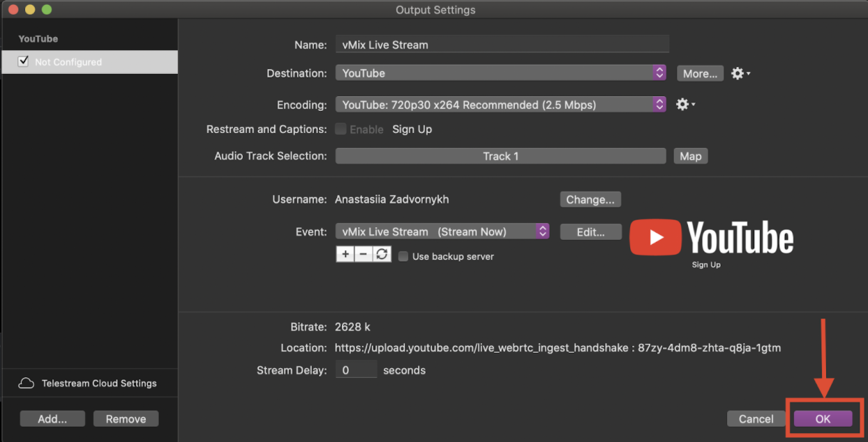868x442 pixels.
Task: Click the YouTube sidebar heading
Action: (38, 39)
